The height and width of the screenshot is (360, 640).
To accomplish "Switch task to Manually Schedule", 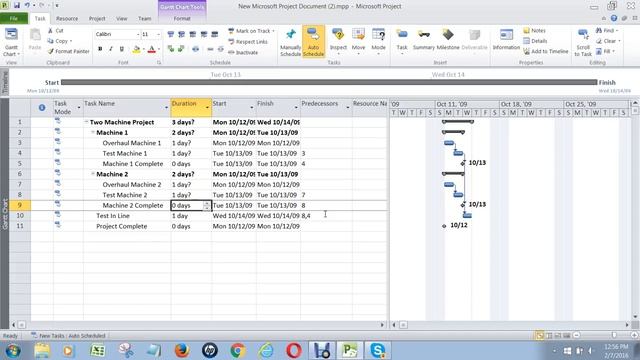I will click(290, 42).
